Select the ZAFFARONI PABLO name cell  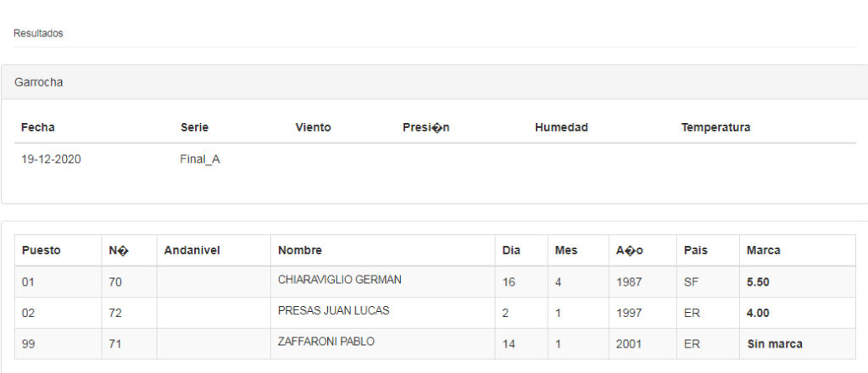click(326, 342)
